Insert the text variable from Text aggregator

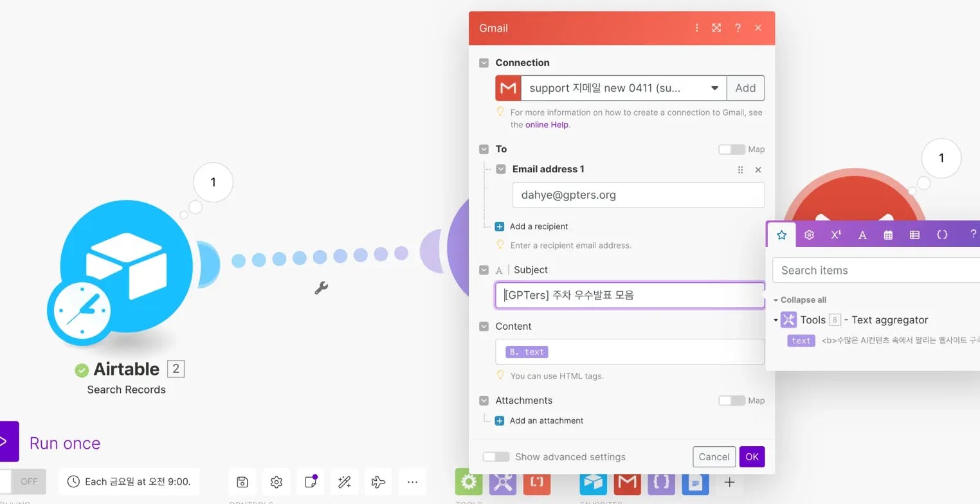click(801, 341)
